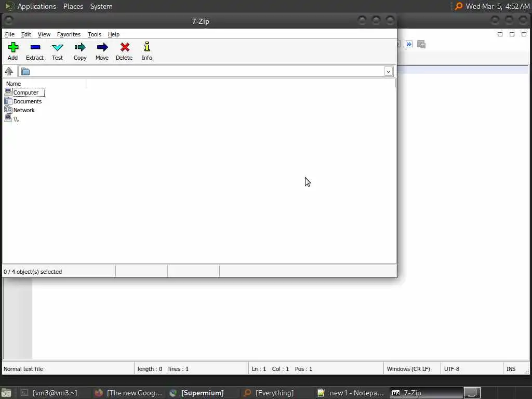532x399 pixels.
Task: Click the 'UTF-8' encoding status entry
Action: click(x=451, y=369)
